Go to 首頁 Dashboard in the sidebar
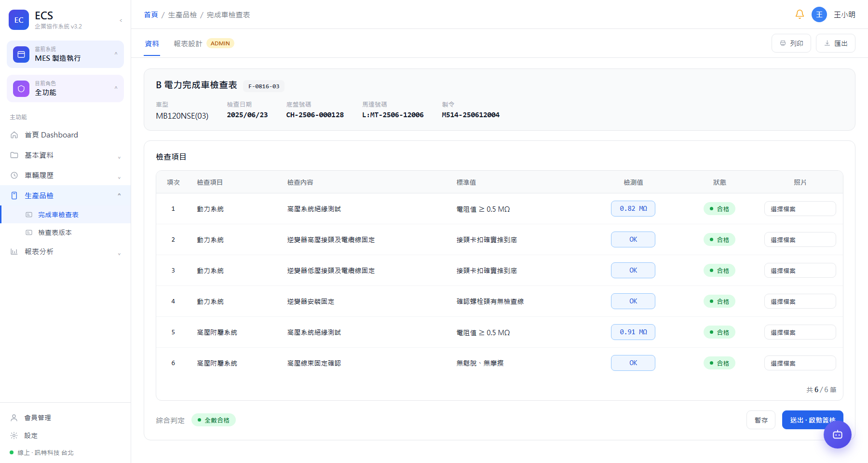Screen dimensions: 868x463 click(65, 135)
